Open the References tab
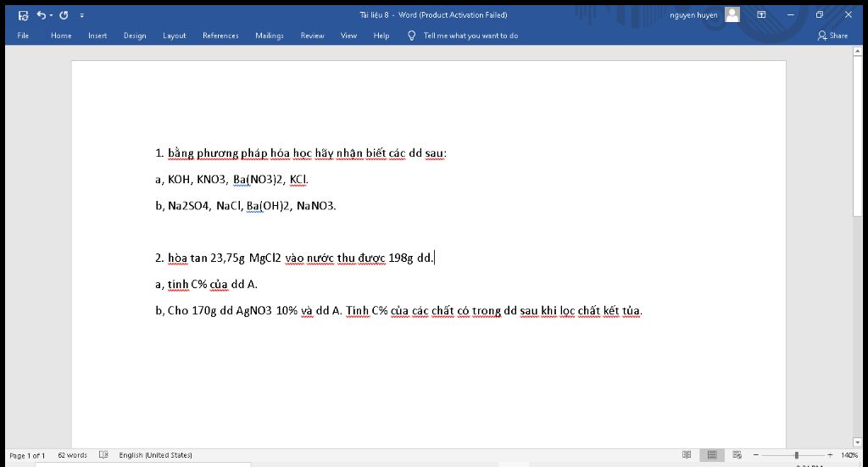 220,36
